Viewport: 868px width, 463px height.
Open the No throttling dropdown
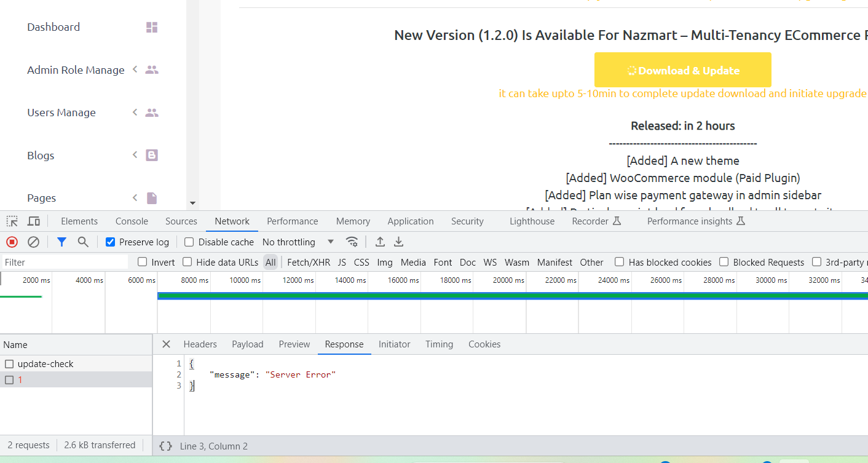(x=298, y=242)
